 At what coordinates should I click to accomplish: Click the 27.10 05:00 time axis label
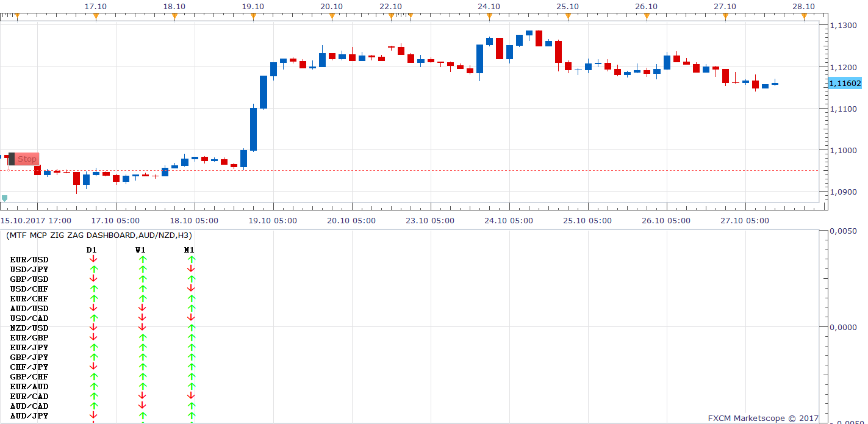tap(745, 220)
